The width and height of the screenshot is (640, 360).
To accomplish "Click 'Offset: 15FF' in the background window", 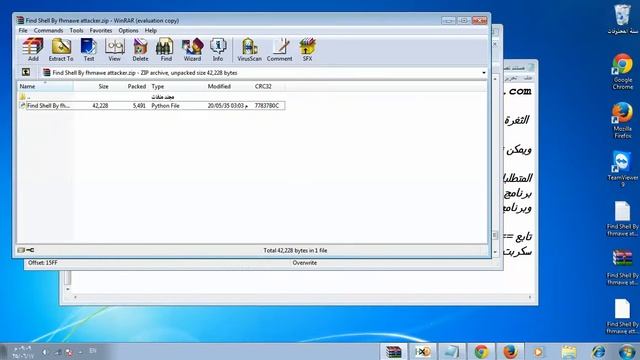I will click(42, 263).
